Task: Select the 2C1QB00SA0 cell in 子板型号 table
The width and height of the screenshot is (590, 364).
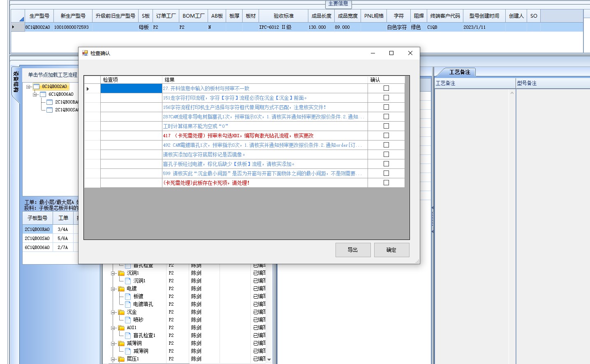Action: 38,238
